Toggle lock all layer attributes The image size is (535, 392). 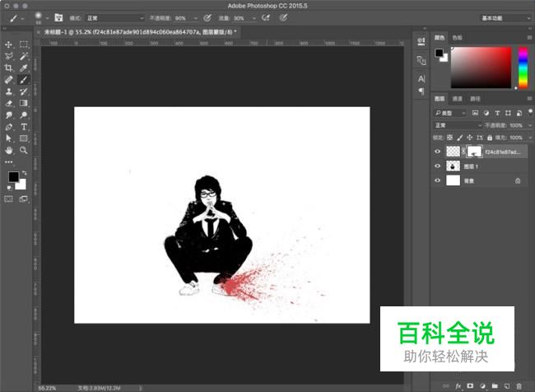point(490,138)
